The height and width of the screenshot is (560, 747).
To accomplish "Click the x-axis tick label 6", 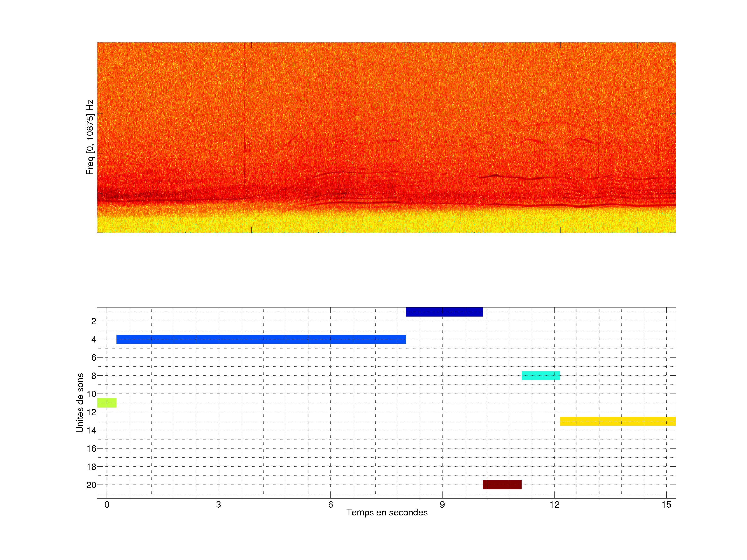I will pos(330,505).
